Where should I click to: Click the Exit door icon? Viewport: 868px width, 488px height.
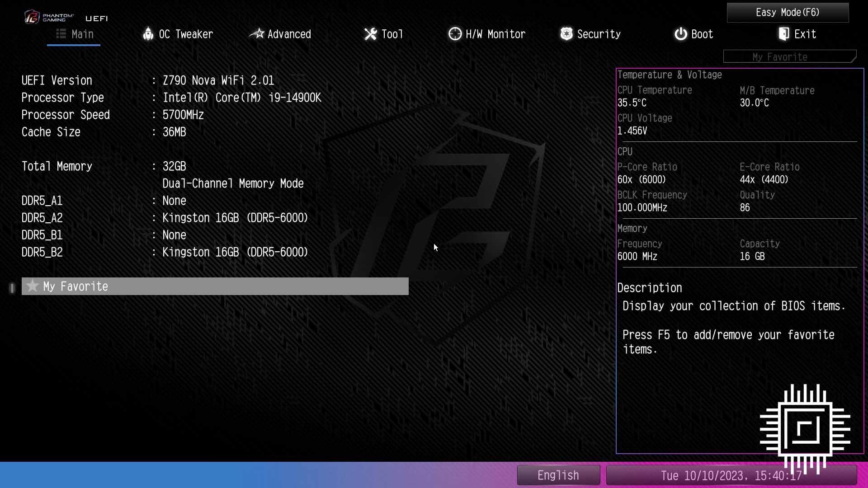(x=784, y=34)
